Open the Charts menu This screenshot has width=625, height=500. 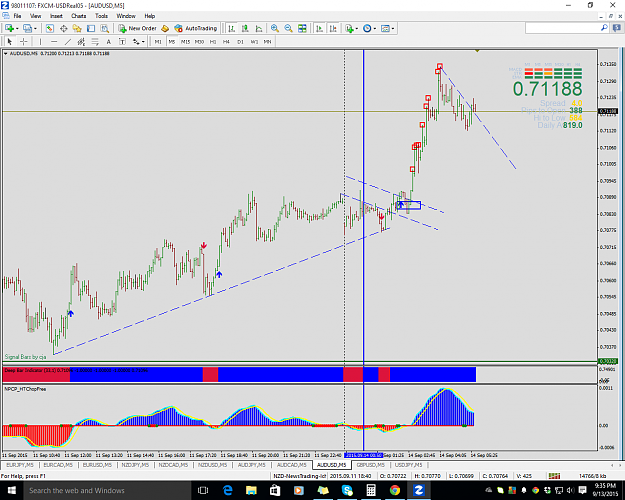[79, 16]
